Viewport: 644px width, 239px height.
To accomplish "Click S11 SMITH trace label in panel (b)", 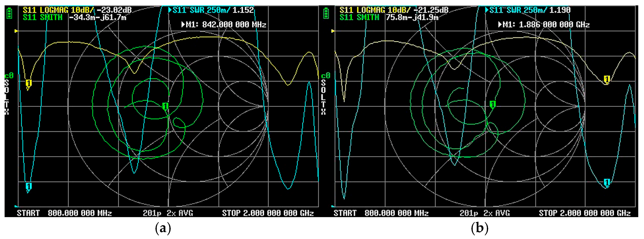I will [359, 17].
